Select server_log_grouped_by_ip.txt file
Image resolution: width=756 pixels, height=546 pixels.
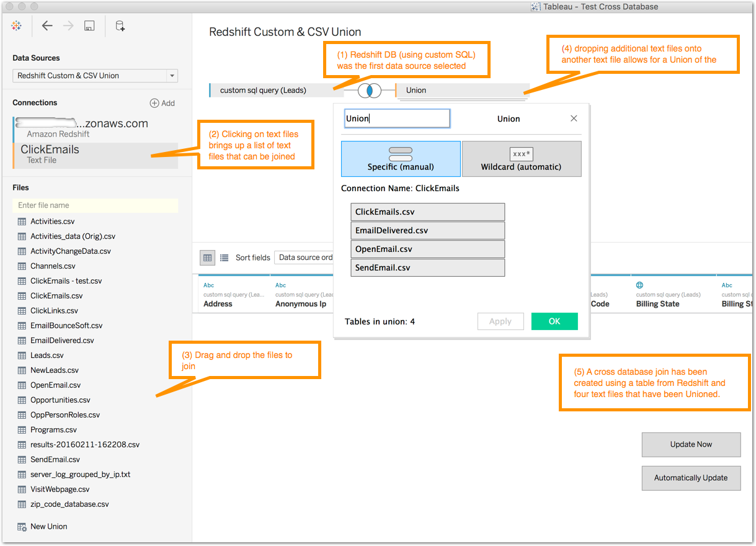coord(81,475)
